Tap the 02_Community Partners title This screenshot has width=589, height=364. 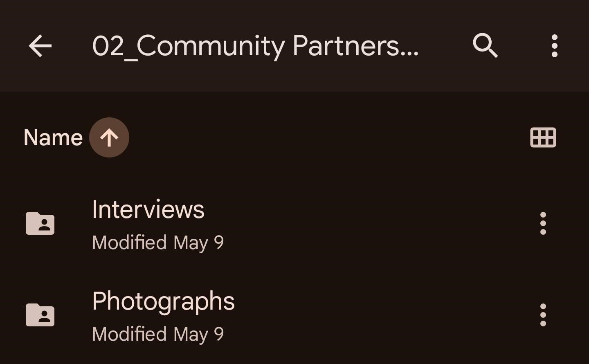pos(256,46)
